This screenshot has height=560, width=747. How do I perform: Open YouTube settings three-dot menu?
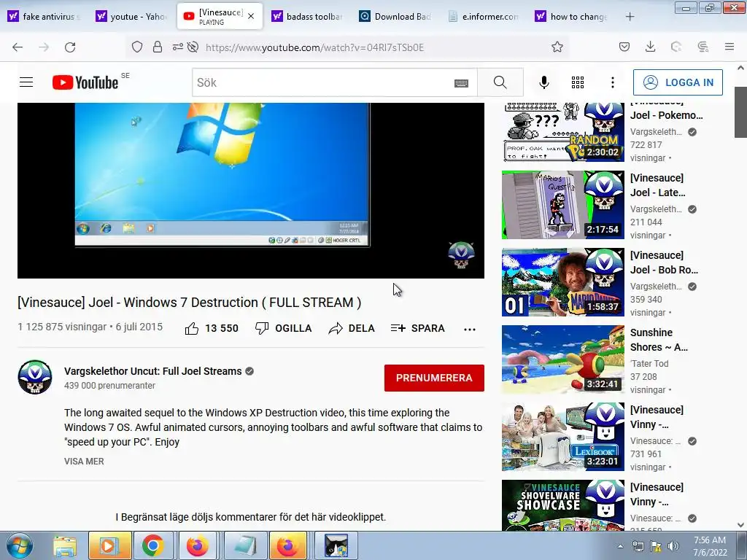tap(613, 82)
